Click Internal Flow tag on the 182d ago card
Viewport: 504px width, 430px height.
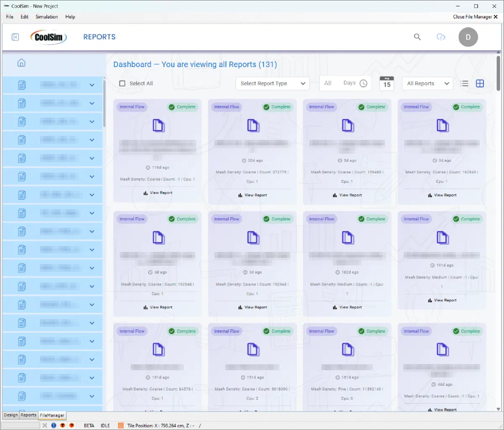[322, 219]
